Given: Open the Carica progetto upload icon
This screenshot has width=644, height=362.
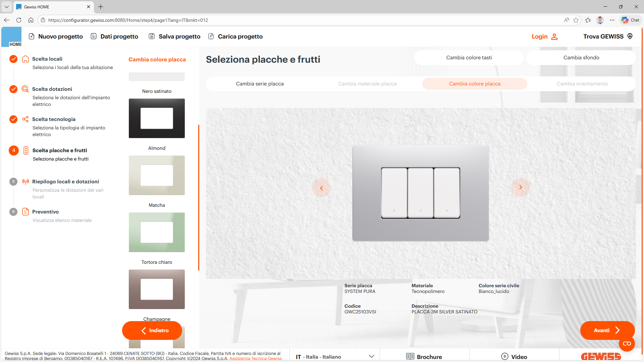Looking at the screenshot, I should pos(211,36).
